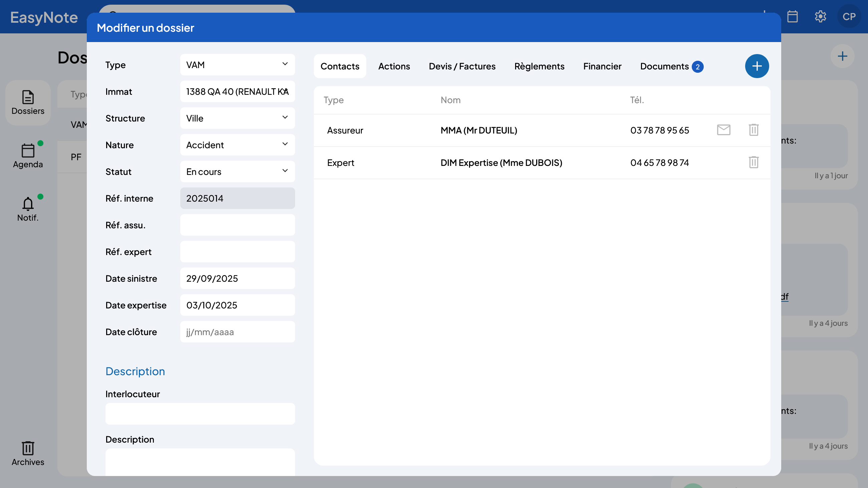Expand the Structure dropdown showing Ville
The height and width of the screenshot is (488, 868).
tap(237, 118)
